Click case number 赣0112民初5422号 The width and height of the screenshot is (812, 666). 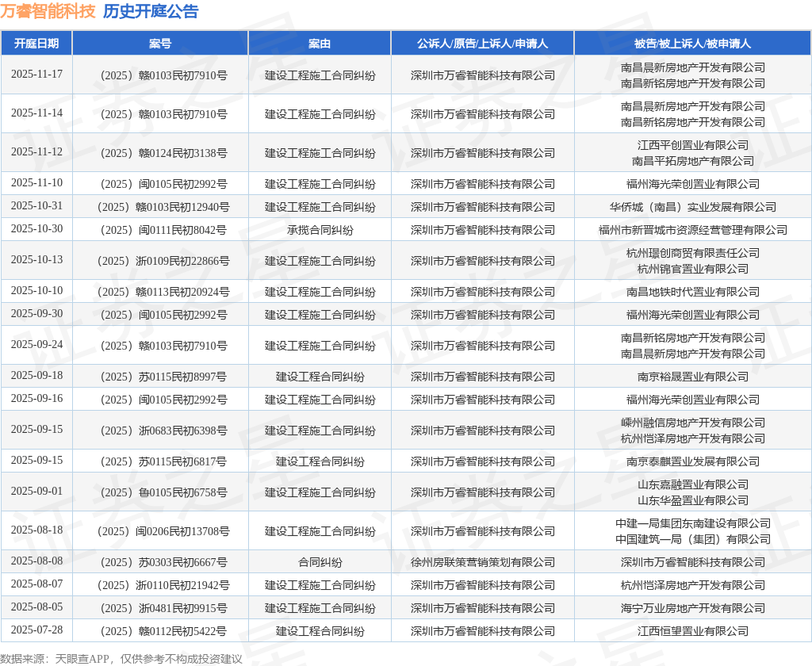(163, 631)
